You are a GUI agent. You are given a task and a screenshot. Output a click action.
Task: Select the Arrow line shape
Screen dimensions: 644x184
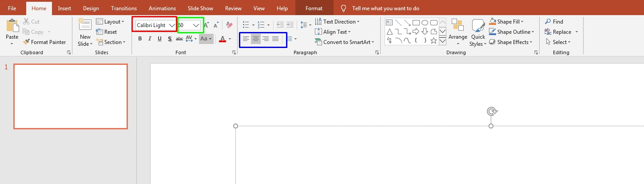tap(407, 23)
